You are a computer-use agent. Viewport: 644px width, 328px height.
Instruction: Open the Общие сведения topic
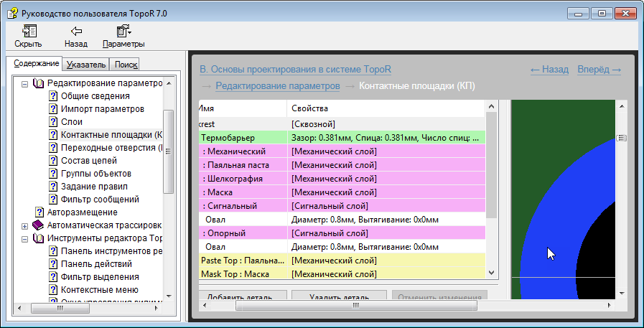[x=95, y=96]
